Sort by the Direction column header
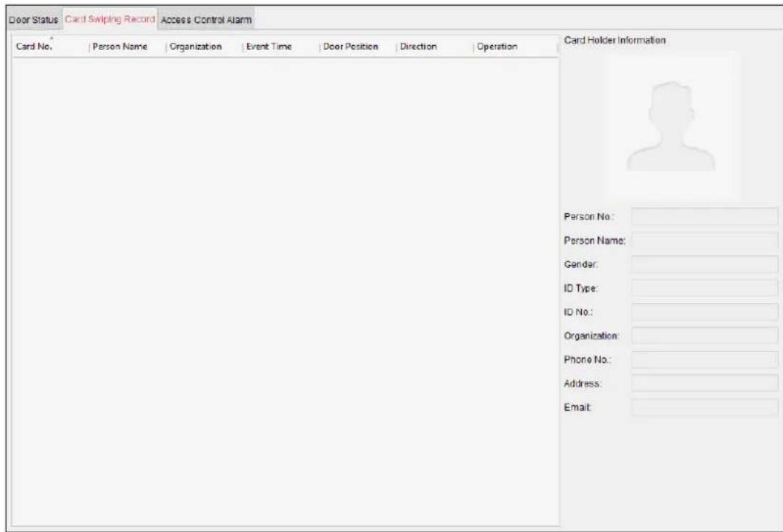The height and width of the screenshot is (532, 783). tap(434, 47)
